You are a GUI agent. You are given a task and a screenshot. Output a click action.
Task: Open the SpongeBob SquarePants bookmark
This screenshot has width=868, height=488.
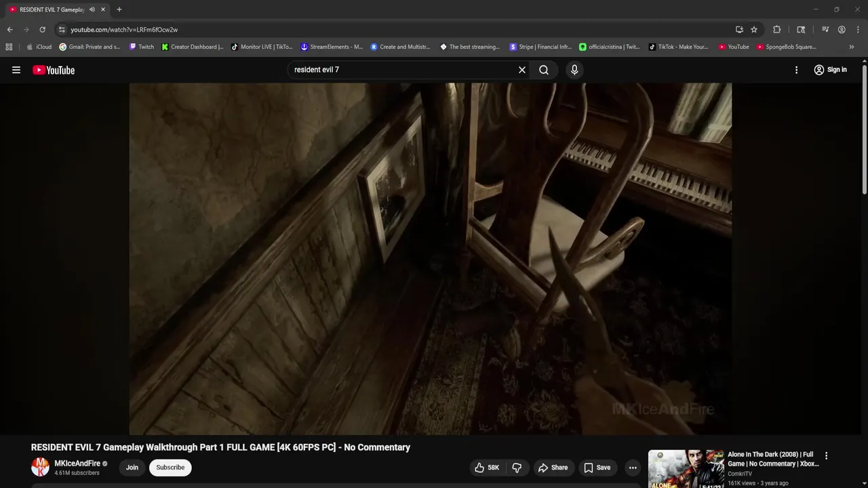787,47
